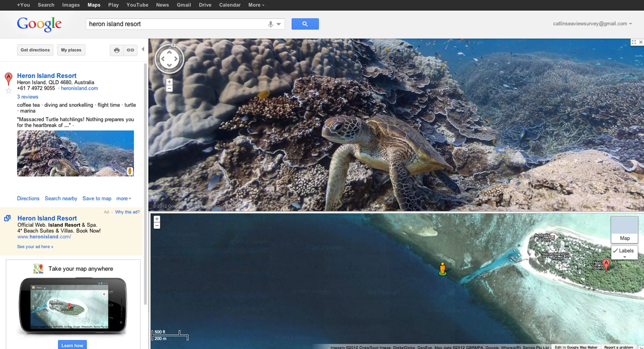Open the heronisland.com link
Viewport: 644px width, 349px height.
79,88
